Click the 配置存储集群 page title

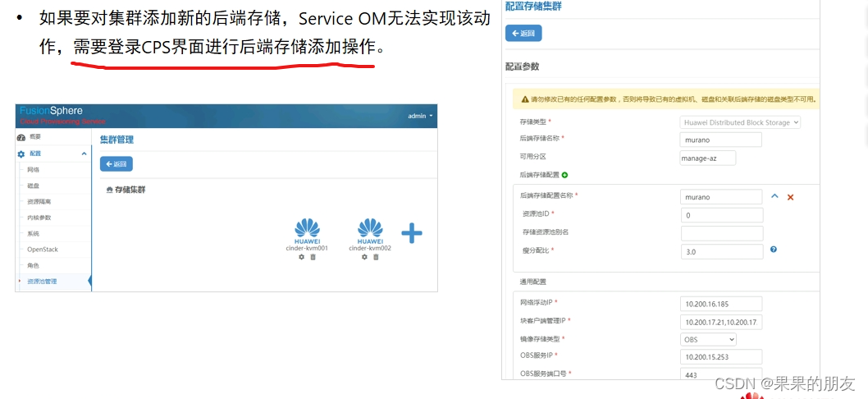tap(534, 7)
